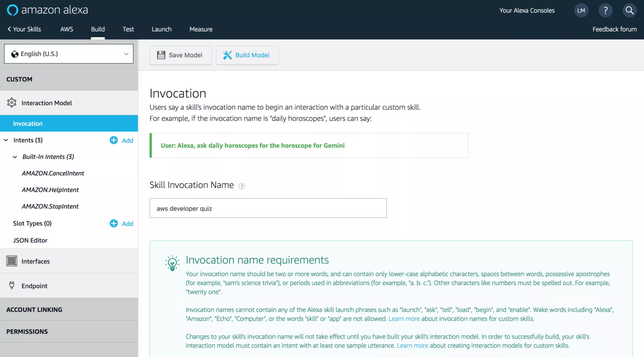Collapse the Built-In Intents (3) group
644x357 pixels.
pos(15,157)
